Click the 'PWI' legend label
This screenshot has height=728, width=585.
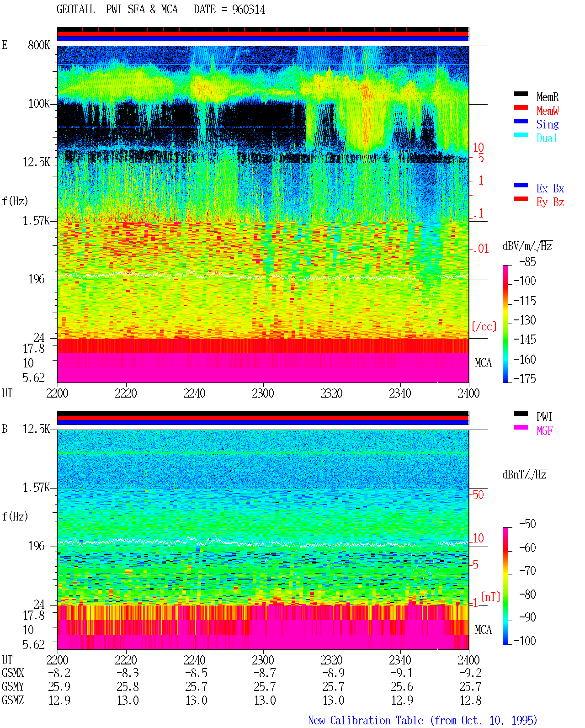545,417
